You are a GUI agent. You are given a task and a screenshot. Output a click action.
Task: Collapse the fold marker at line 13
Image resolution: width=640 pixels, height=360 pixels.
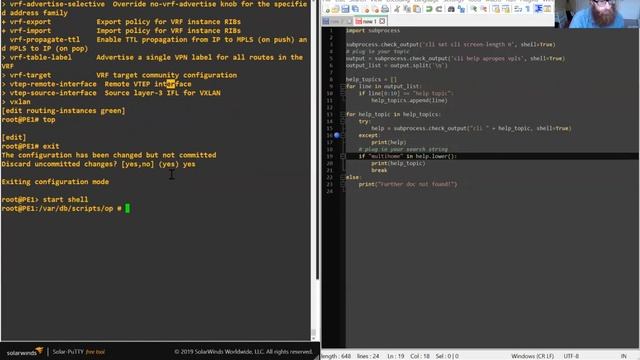[x=342, y=114]
